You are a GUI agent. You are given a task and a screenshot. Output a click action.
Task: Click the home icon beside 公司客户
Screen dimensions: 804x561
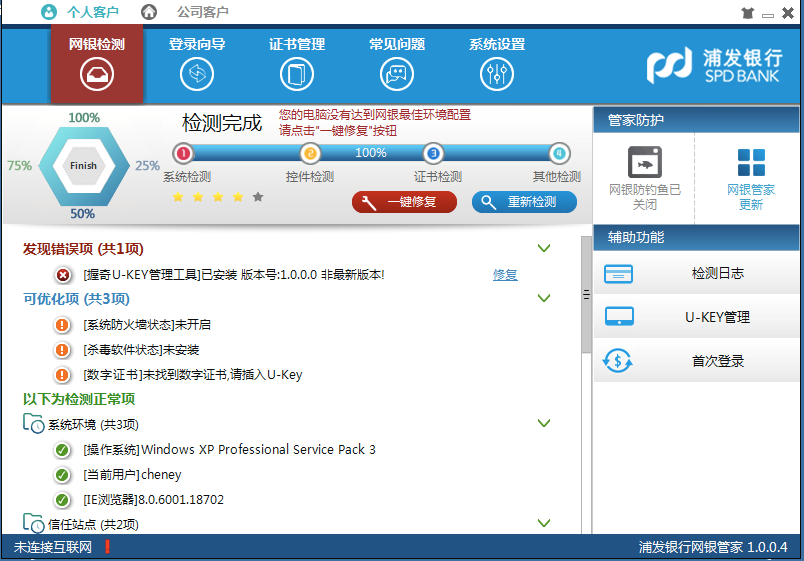click(x=149, y=12)
